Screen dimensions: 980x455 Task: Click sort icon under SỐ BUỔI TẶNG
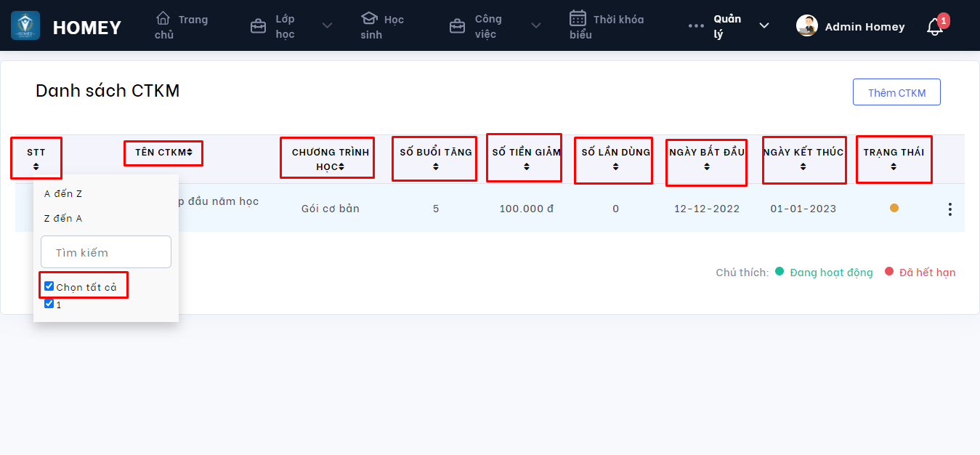click(435, 166)
